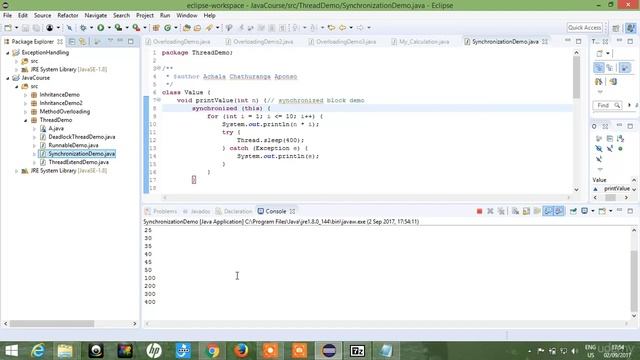640x360 pixels.
Task: Open the New file dropdown arrow
Action: click(x=16, y=28)
